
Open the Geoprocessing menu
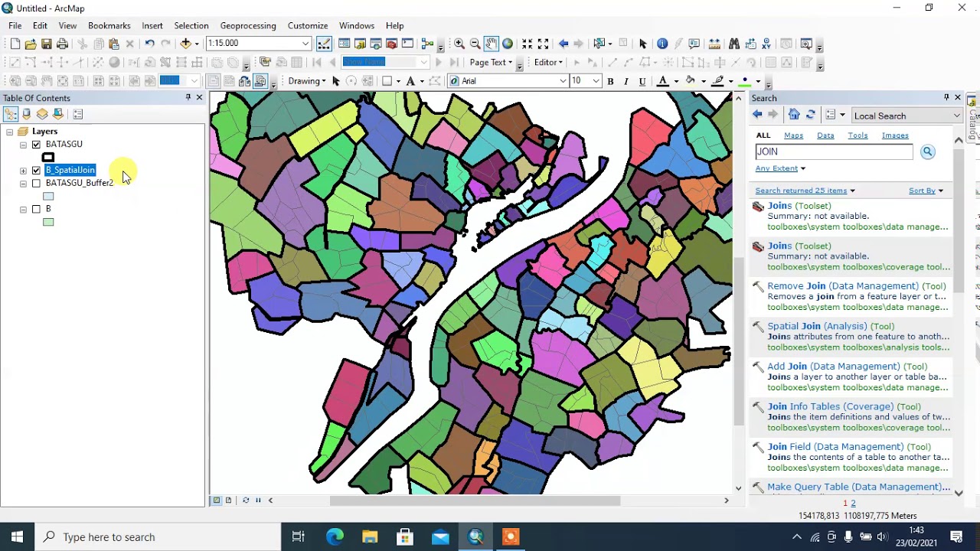click(x=248, y=25)
